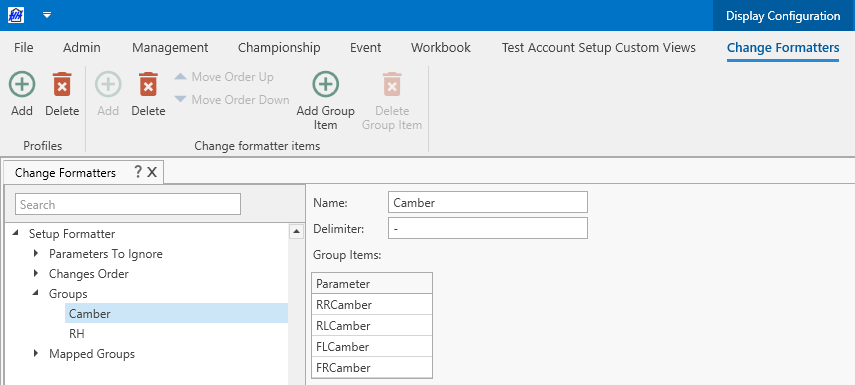
Task: Click the Add Group Item icon
Action: click(326, 85)
